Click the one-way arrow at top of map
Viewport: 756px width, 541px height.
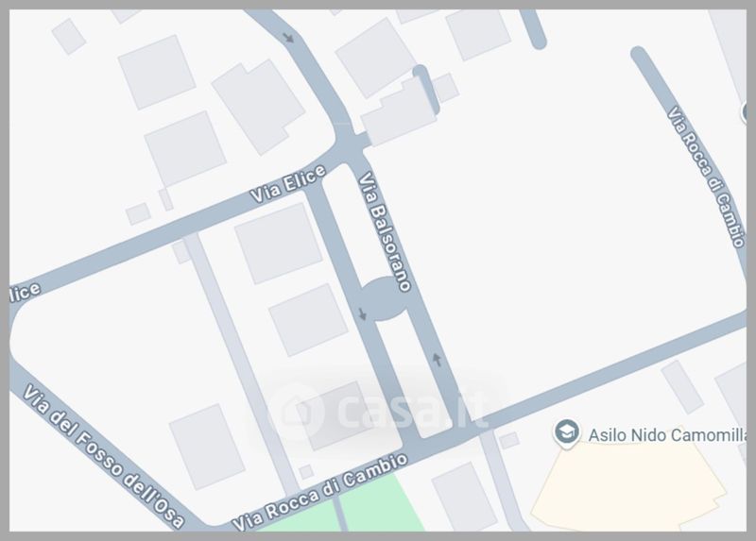coord(288,37)
